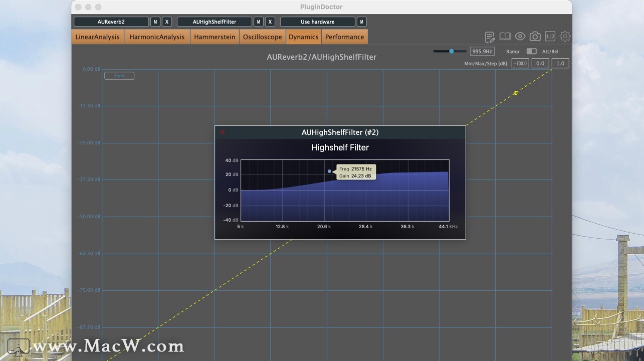Toggle the Ramp / Att/Rel switch
The width and height of the screenshot is (644, 361).
pos(531,51)
